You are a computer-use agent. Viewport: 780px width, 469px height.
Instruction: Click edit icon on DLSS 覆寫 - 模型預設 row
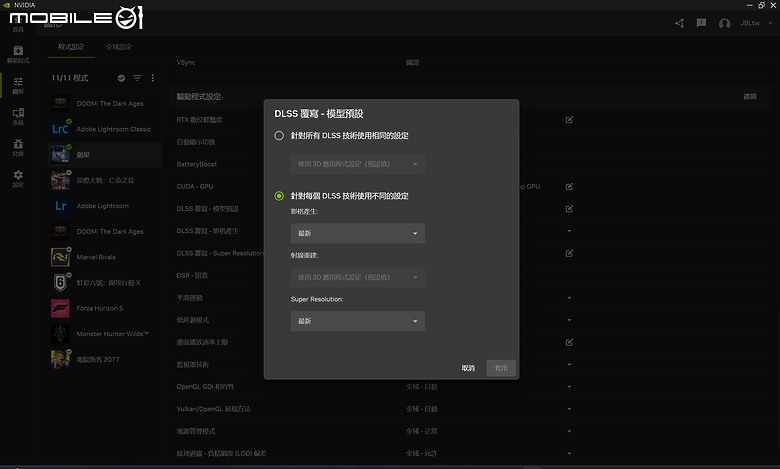click(x=569, y=209)
